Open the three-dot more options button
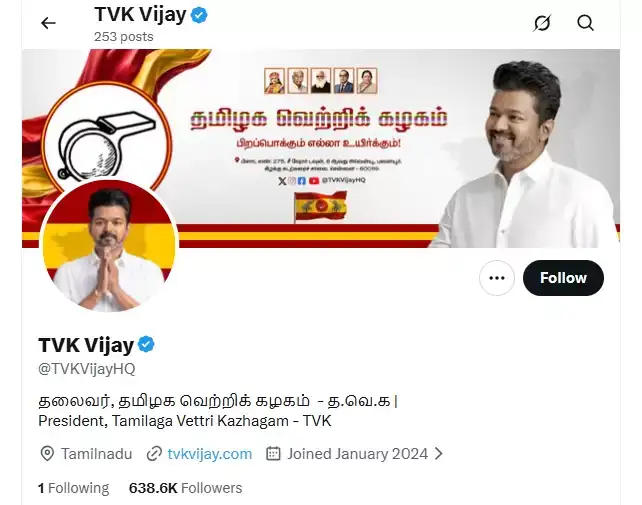Screen dimensions: 642x505 [x=497, y=278]
